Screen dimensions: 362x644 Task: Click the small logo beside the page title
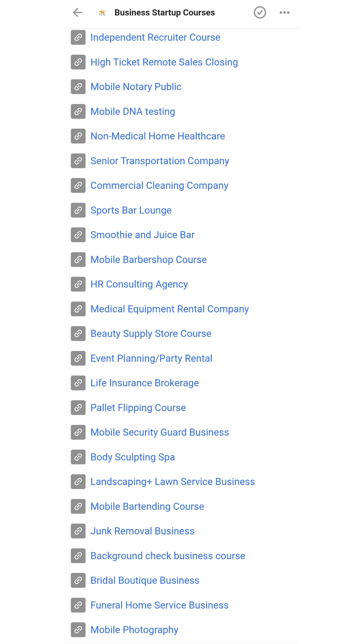tap(102, 13)
